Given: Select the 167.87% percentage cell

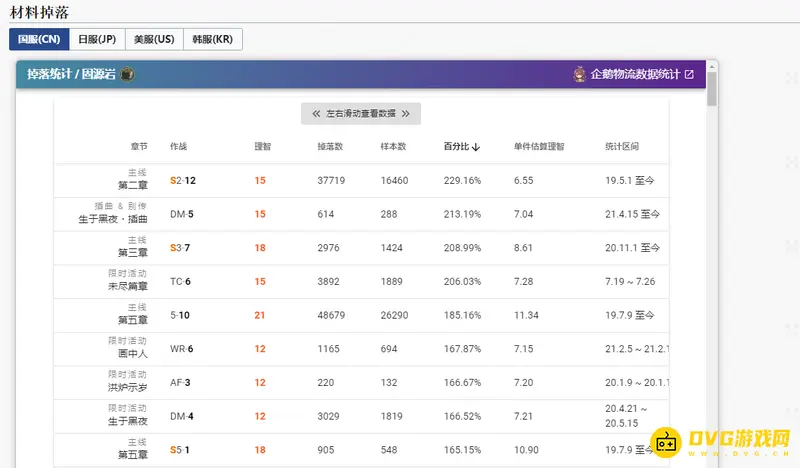Looking at the screenshot, I should (462, 349).
